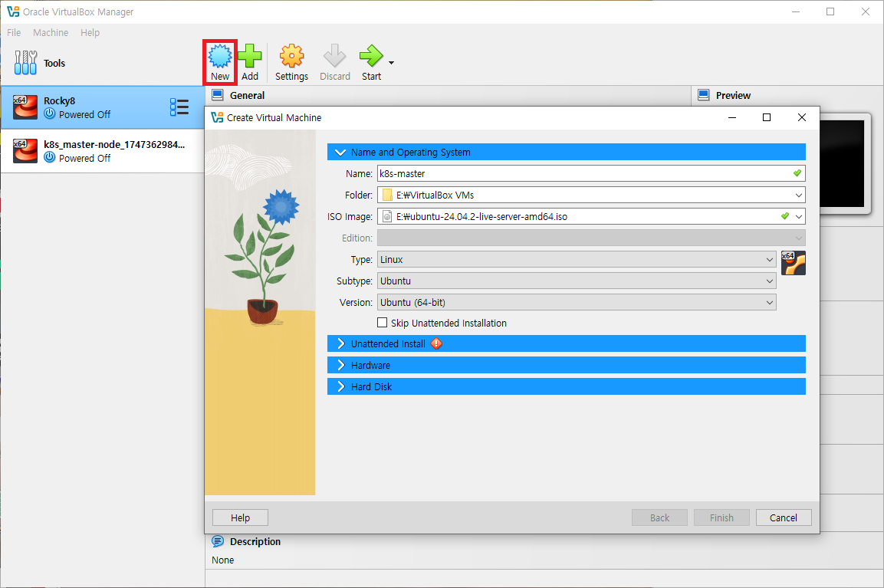Click the Help button in dialog

[x=240, y=517]
